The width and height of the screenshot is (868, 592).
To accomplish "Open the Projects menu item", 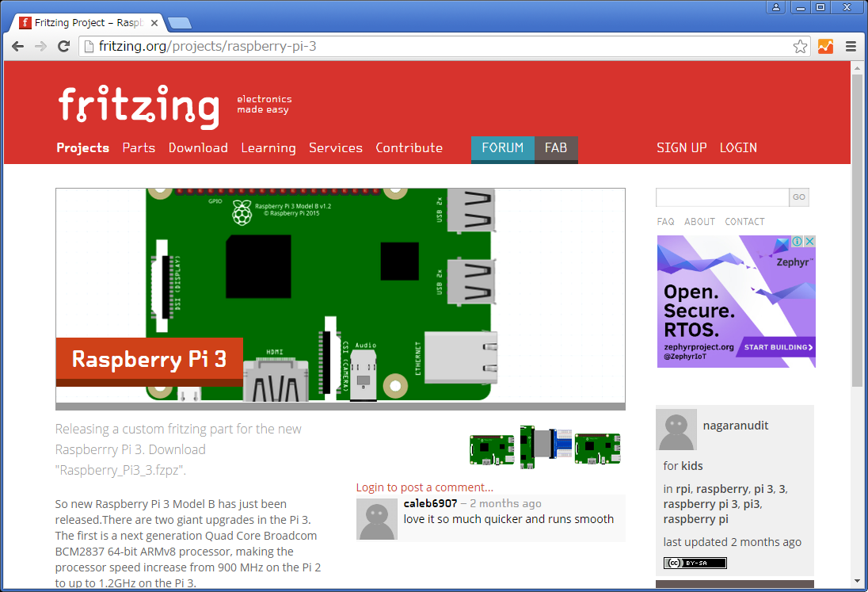I will point(83,148).
